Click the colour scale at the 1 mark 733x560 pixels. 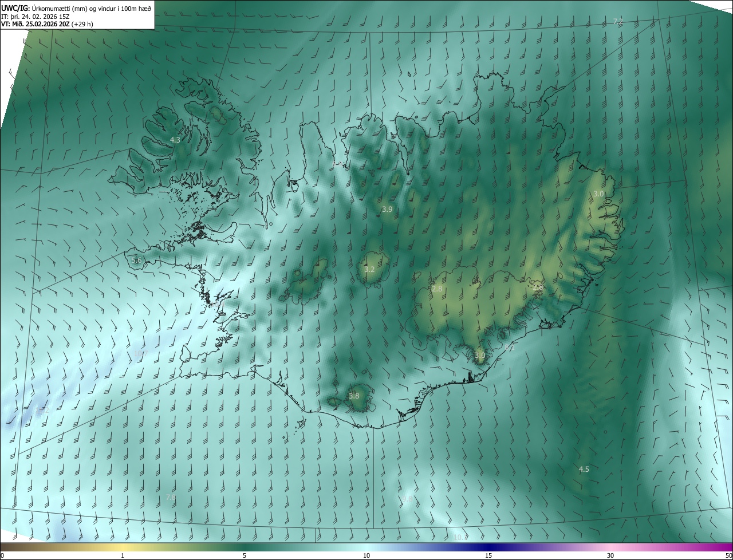coord(123,555)
